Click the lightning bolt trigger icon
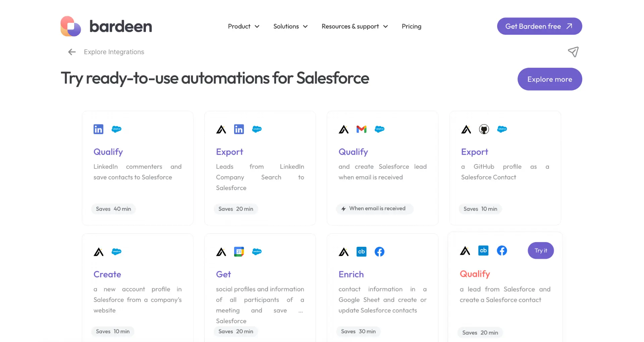644x342 pixels. (343, 209)
